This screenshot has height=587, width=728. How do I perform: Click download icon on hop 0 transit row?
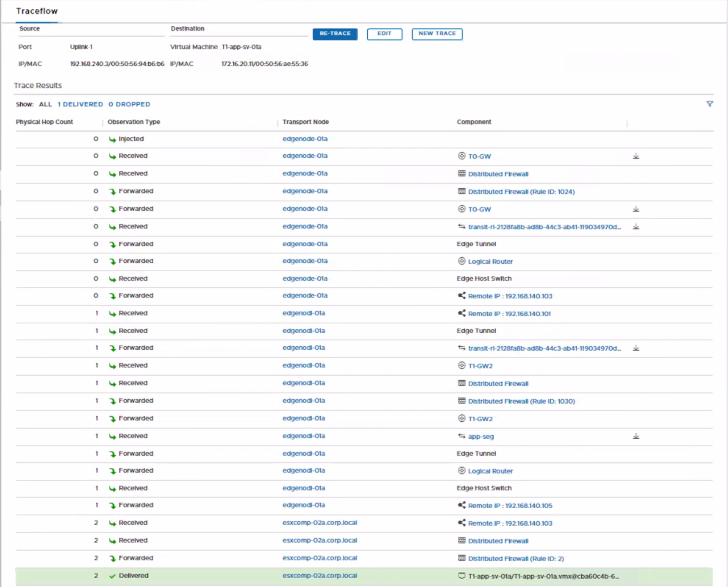pyautogui.click(x=636, y=227)
